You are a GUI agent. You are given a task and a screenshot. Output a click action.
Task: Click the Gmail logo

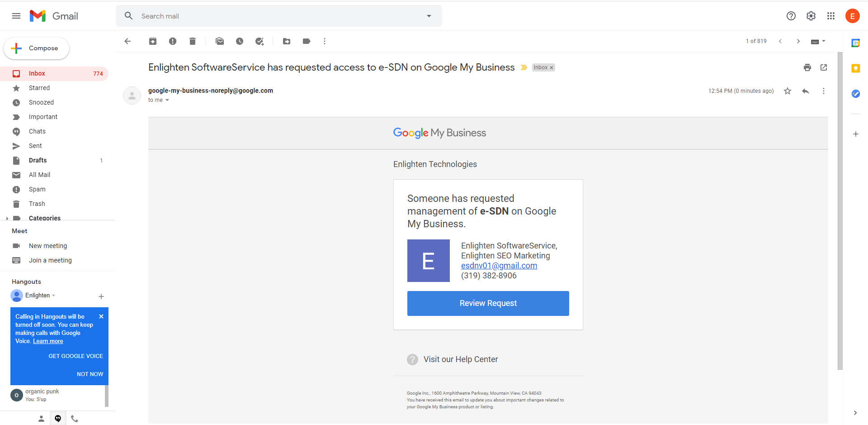click(x=54, y=16)
